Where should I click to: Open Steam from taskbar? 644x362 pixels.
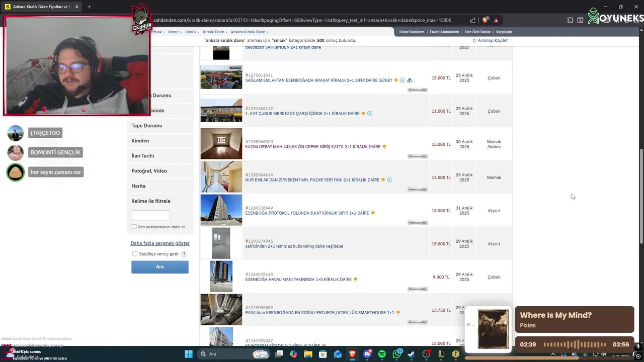[412, 354]
